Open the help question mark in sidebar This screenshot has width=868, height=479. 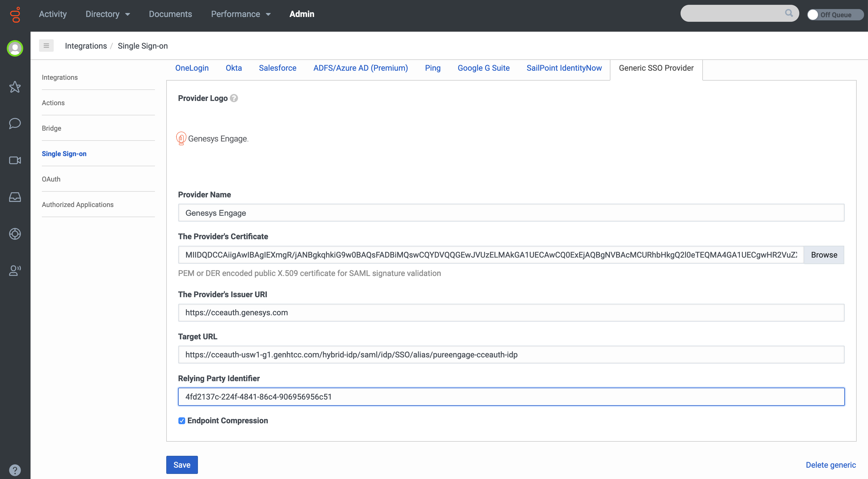click(x=15, y=470)
